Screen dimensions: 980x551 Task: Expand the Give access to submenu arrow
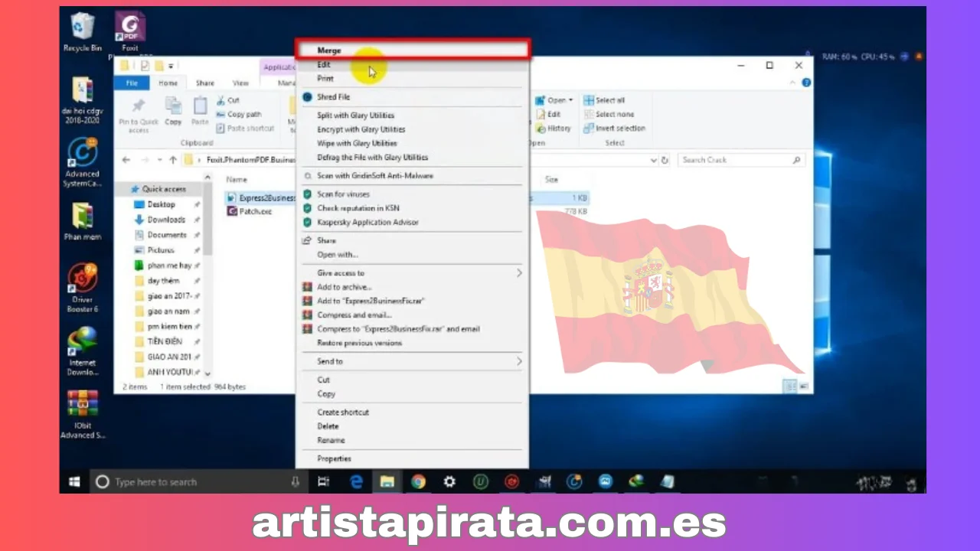point(518,273)
